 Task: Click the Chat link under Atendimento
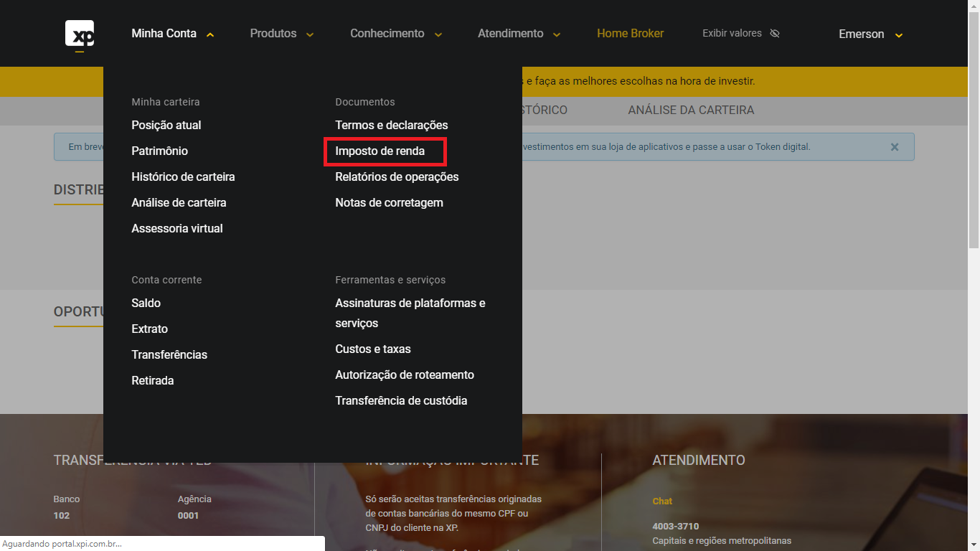(x=661, y=501)
